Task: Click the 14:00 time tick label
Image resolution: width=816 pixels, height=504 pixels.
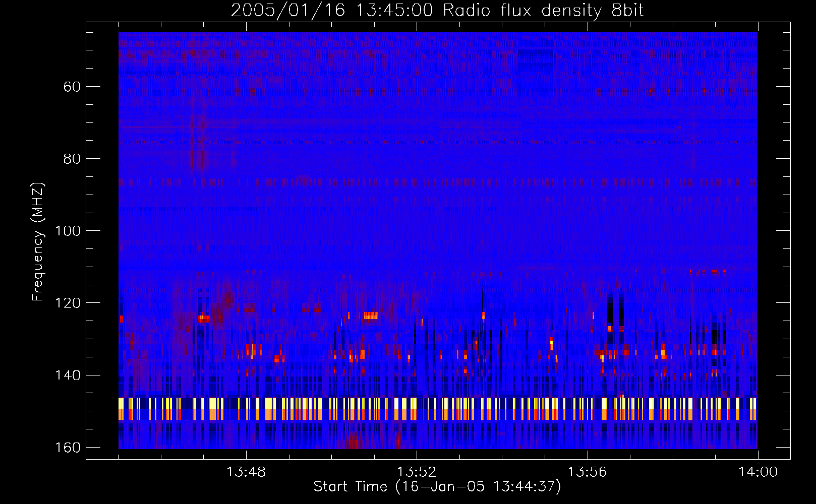Action: 758,472
